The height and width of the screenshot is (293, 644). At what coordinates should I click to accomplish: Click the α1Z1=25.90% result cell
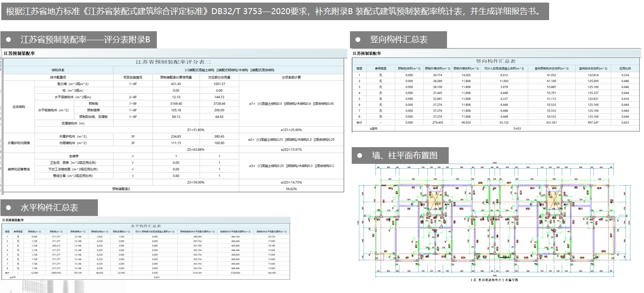coord(291,130)
